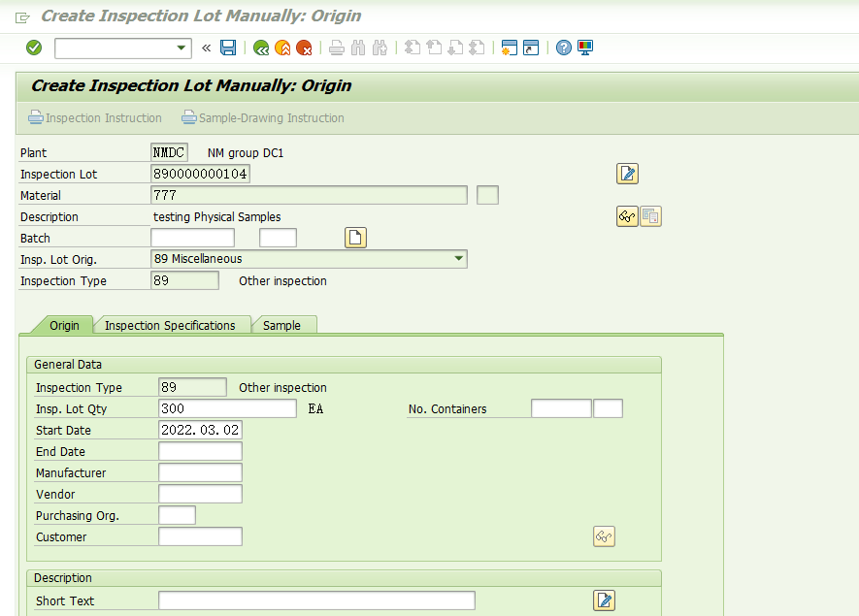Click the orange Exit icon
This screenshot has height=616, width=859.
(x=282, y=49)
